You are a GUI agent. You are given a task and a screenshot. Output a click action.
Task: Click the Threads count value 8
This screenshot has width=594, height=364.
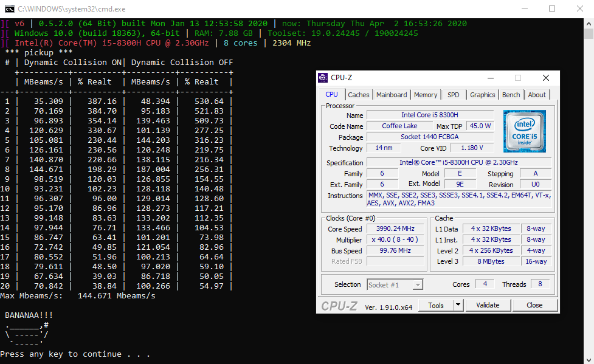pos(540,284)
